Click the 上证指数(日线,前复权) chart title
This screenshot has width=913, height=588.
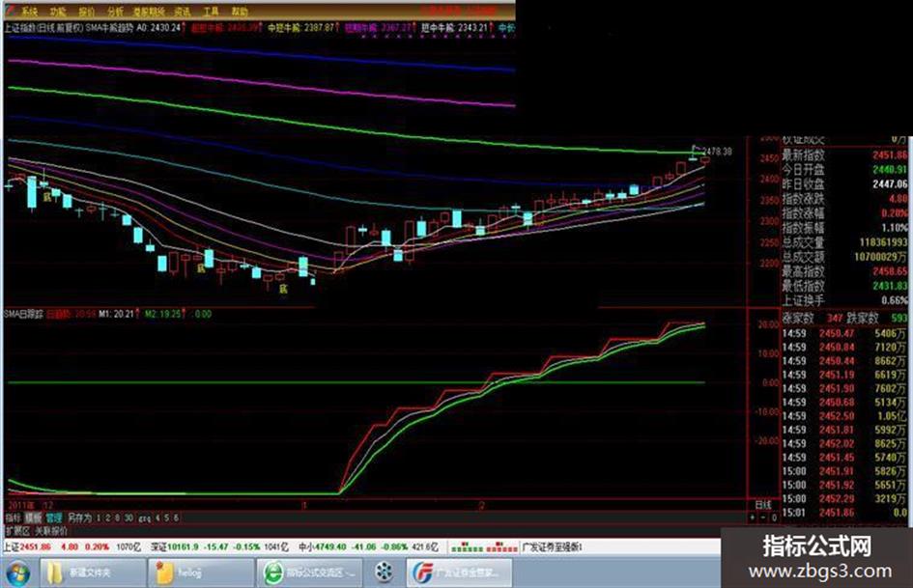pos(43,27)
